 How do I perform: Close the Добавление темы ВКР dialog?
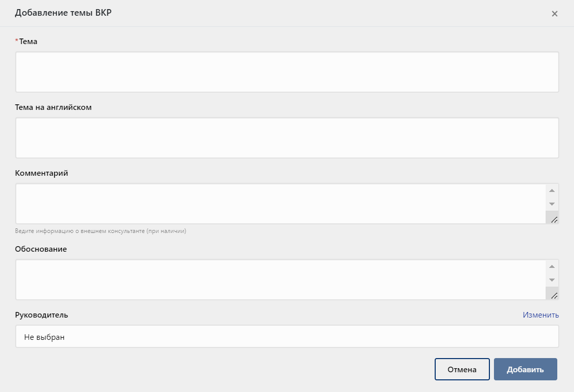coord(554,14)
